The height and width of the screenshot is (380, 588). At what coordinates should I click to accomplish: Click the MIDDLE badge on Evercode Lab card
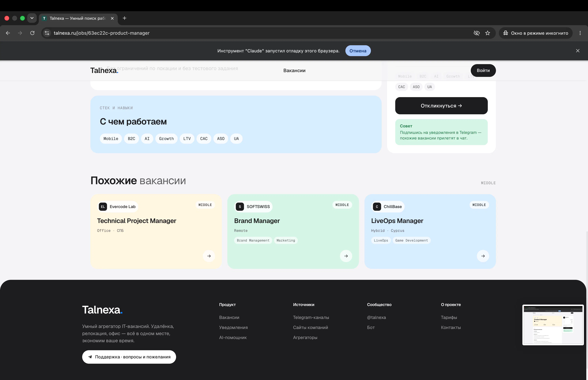205,205
